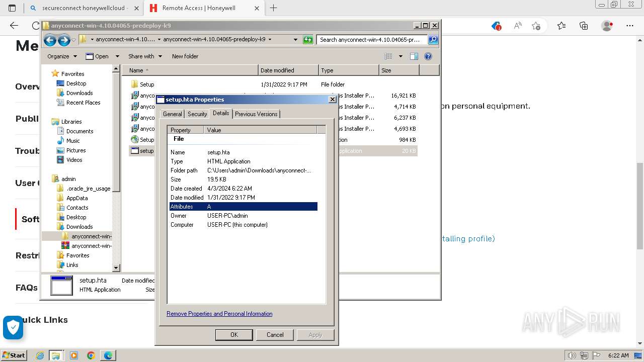
Task: Click the Edge tab actions icon
Action: 12,8
